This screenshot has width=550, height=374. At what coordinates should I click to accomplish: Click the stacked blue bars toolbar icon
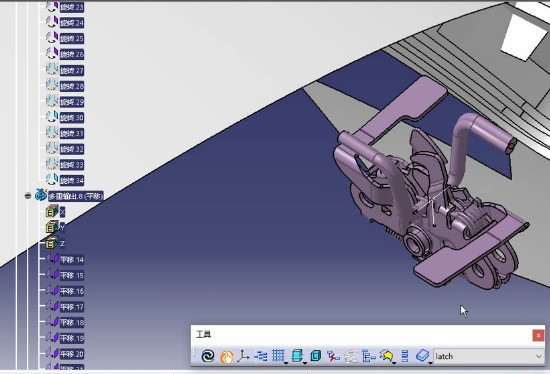404,356
